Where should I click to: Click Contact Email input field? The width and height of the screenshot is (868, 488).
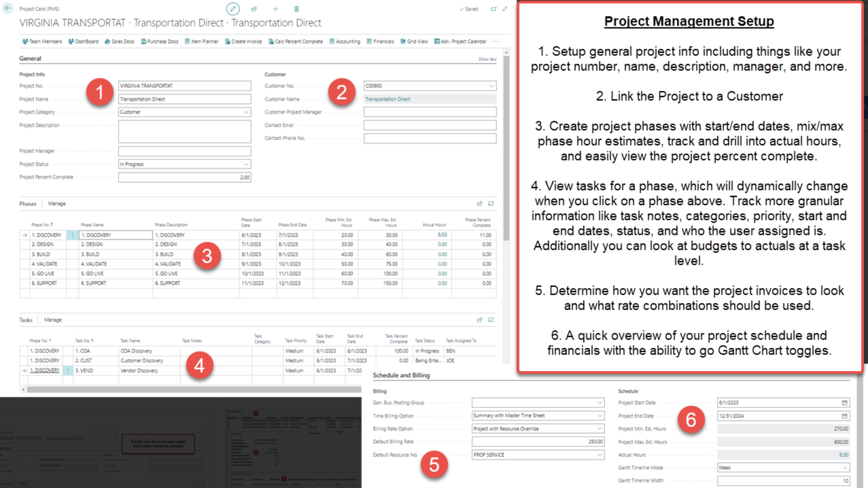coord(430,125)
